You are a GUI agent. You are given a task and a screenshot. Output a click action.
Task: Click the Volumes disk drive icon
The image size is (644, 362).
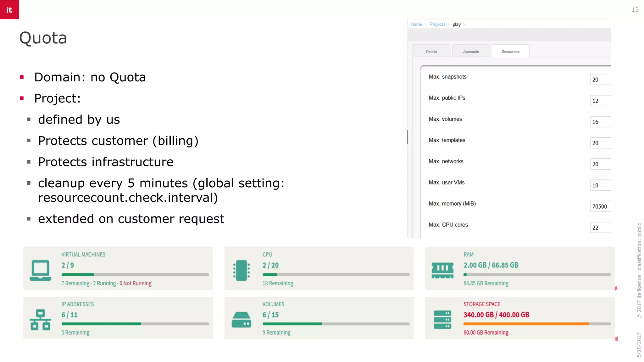[x=241, y=320]
